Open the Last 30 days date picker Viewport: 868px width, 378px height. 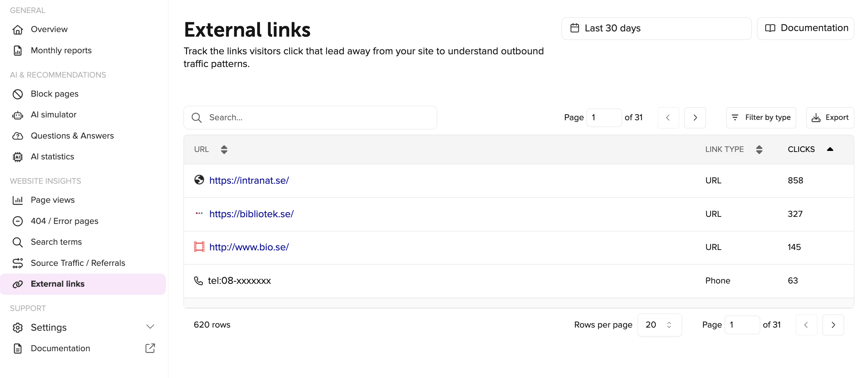pos(656,28)
